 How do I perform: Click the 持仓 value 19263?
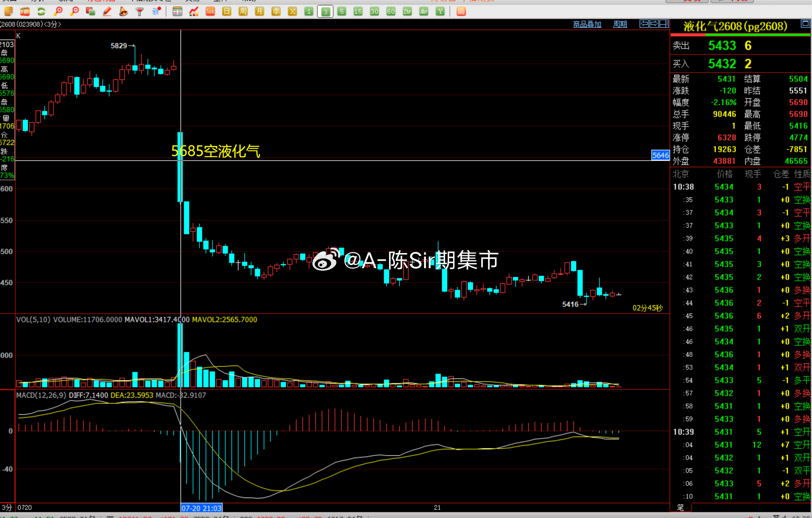tap(724, 149)
